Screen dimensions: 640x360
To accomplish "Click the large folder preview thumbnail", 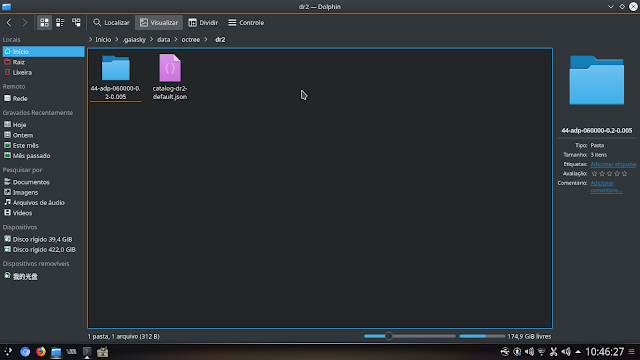I will tap(596, 80).
